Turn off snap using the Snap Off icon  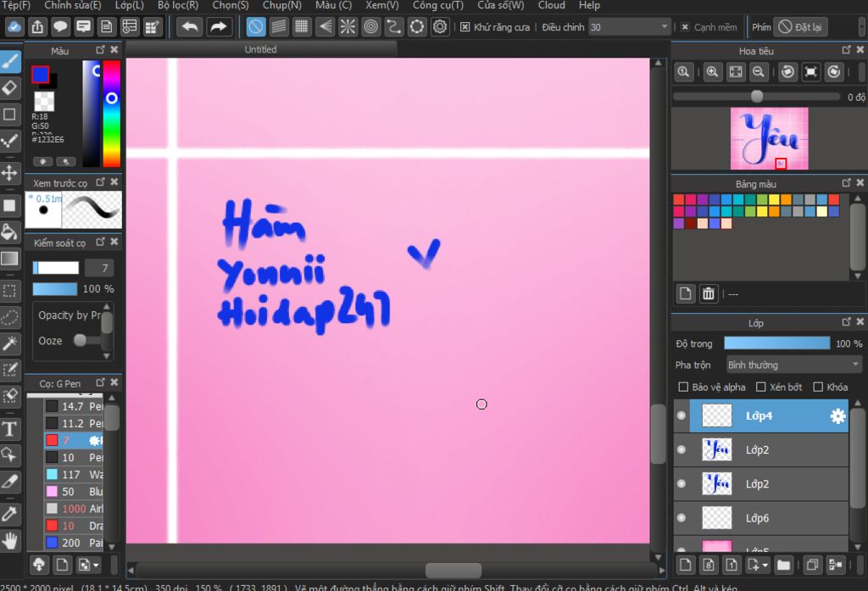(x=256, y=26)
